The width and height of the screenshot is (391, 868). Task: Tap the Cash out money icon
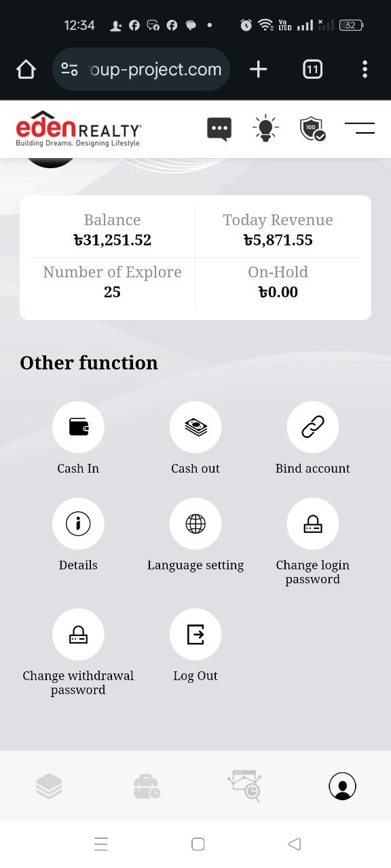[x=195, y=427]
